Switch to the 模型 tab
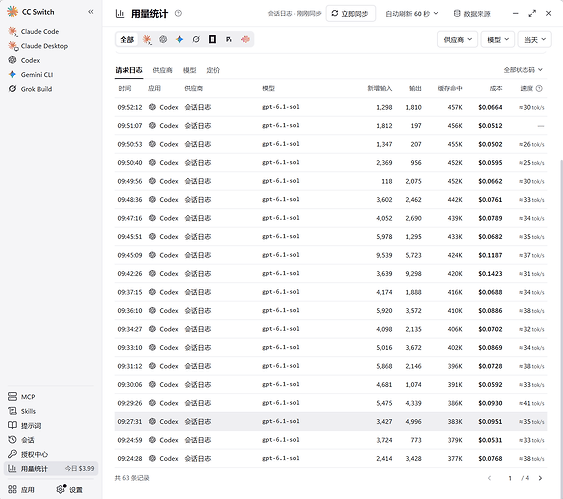 [x=189, y=70]
